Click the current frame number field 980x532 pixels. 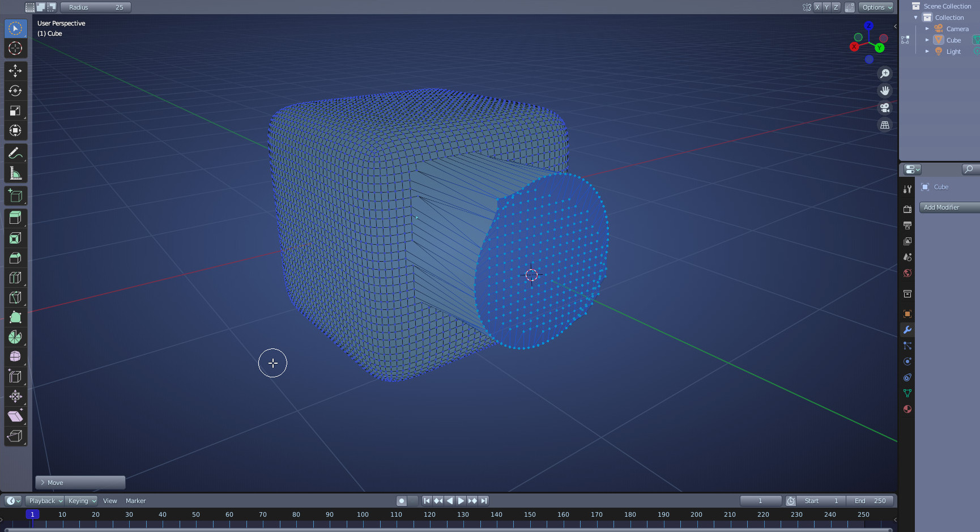pyautogui.click(x=761, y=501)
